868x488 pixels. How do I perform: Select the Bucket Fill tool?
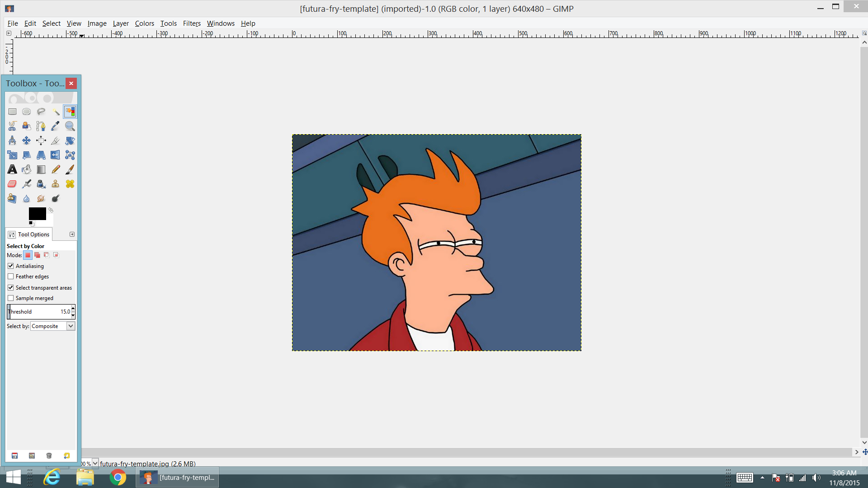[27, 169]
